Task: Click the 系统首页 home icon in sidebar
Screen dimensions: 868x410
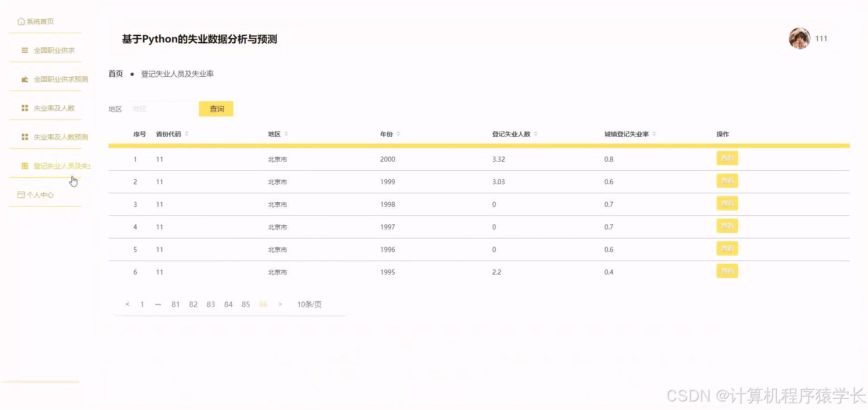Action: pyautogui.click(x=21, y=21)
